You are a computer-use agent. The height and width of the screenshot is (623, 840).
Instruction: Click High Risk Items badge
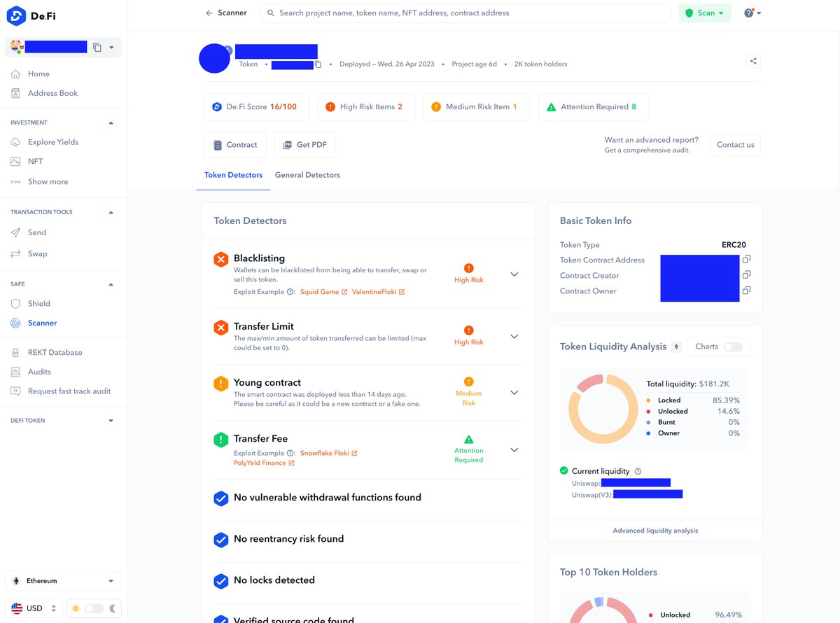click(x=366, y=107)
